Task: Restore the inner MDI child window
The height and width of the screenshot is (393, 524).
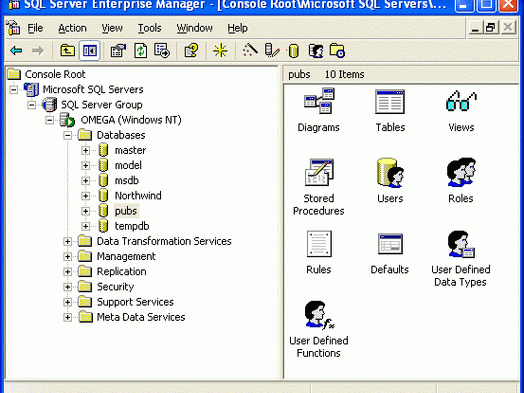Action: coord(491,27)
